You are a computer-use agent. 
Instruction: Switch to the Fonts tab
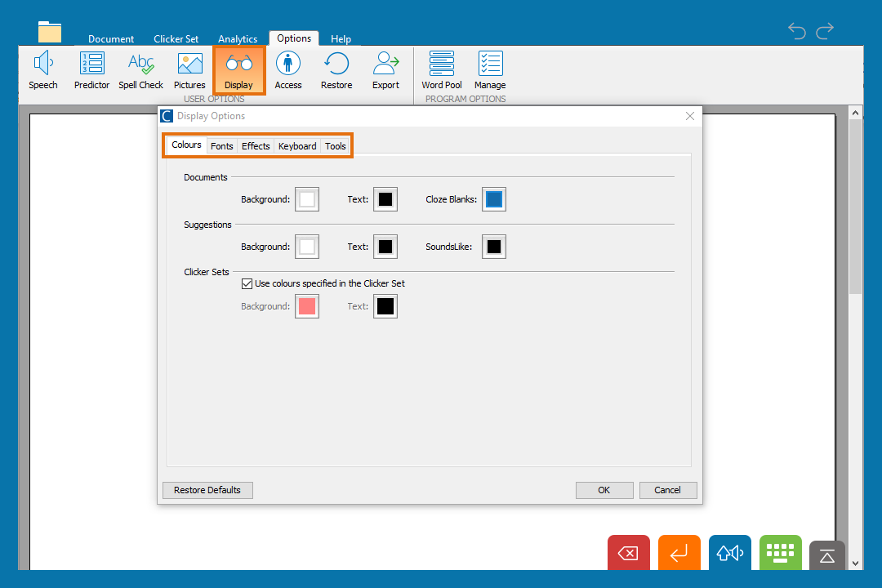(221, 146)
